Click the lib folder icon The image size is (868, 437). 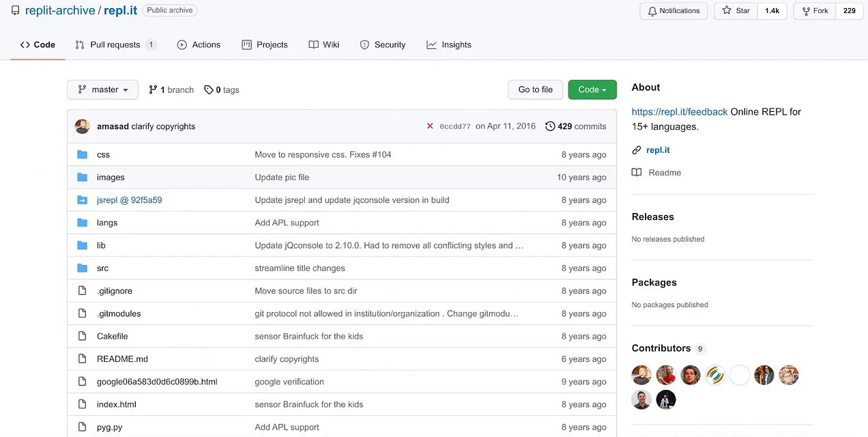coord(83,245)
